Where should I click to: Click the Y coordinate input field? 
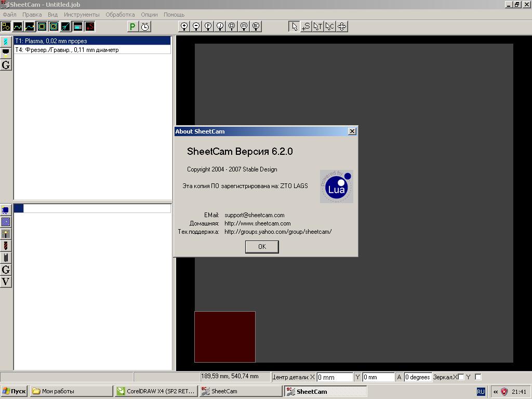tap(378, 377)
